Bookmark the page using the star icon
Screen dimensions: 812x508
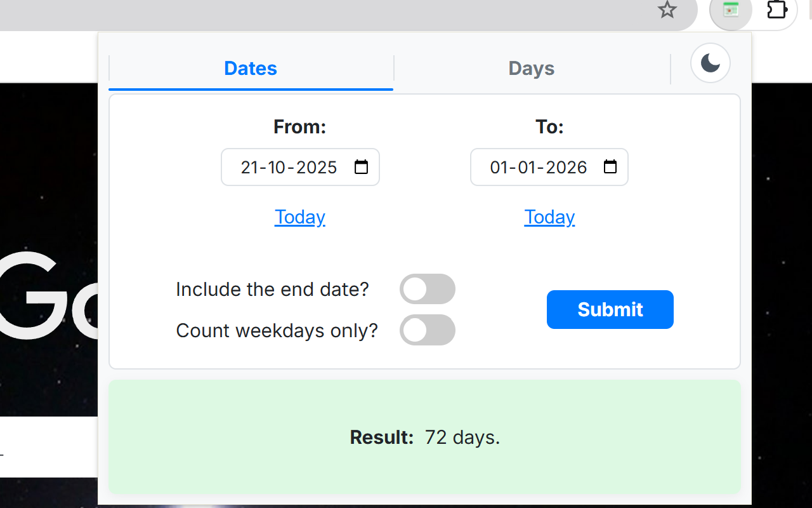coord(667,10)
